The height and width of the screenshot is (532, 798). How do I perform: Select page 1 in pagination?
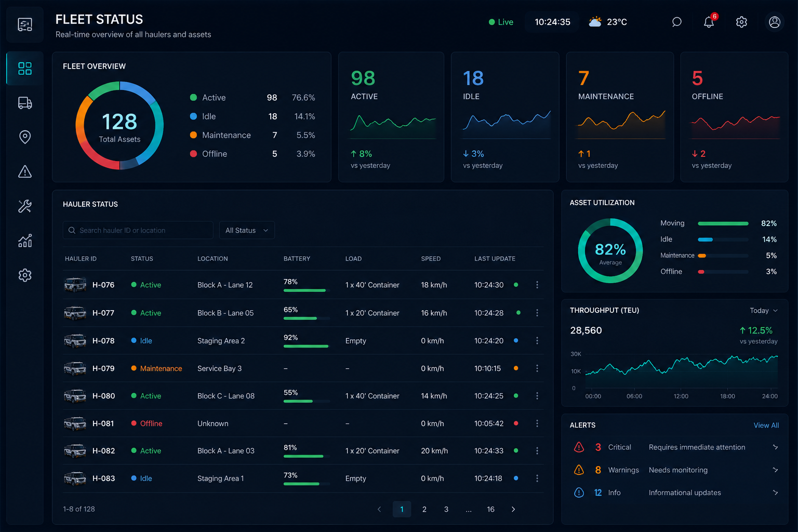[402, 509]
